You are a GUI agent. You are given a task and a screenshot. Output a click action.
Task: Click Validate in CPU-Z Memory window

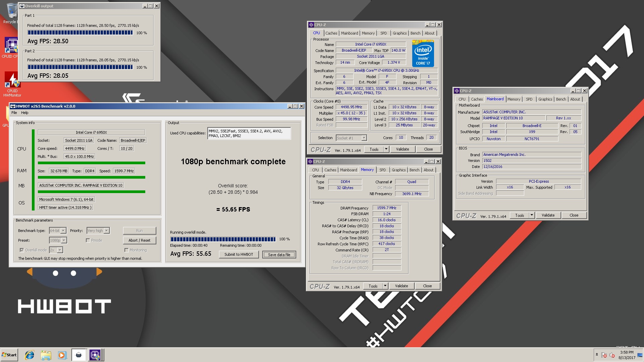(401, 286)
